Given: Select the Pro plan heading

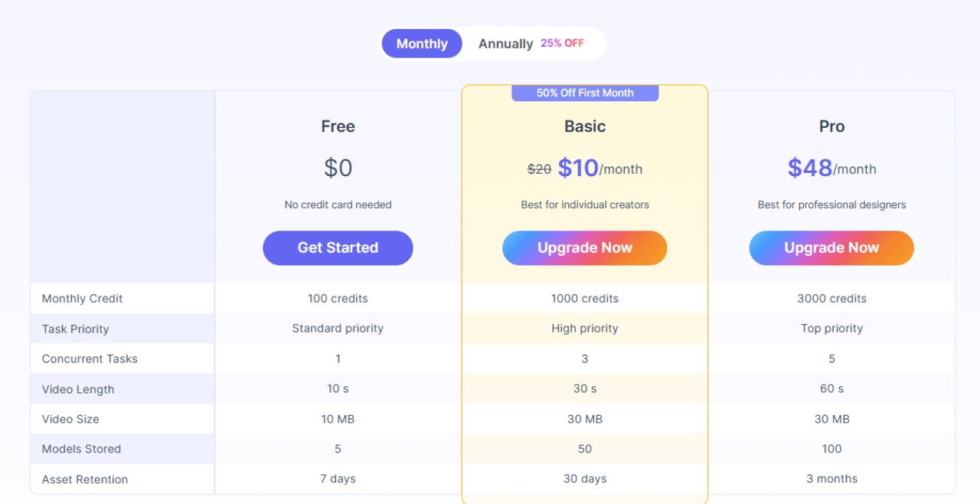Looking at the screenshot, I should pyautogui.click(x=831, y=126).
